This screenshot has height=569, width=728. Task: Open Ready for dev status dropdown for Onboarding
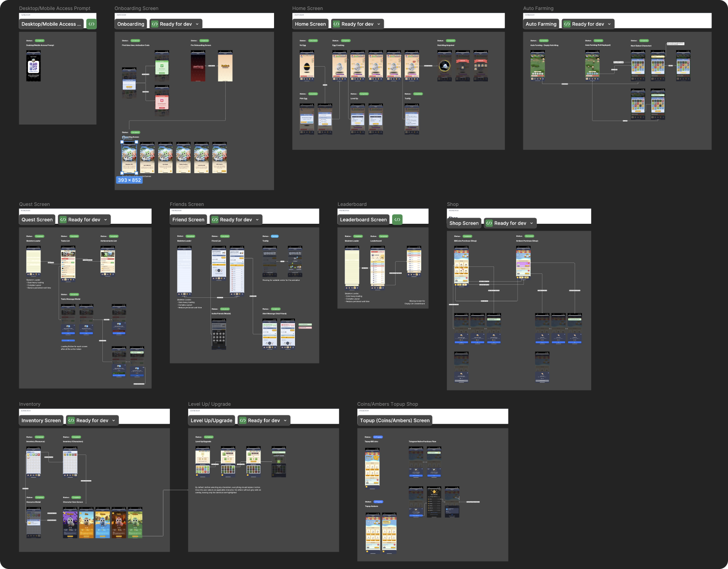pyautogui.click(x=176, y=24)
